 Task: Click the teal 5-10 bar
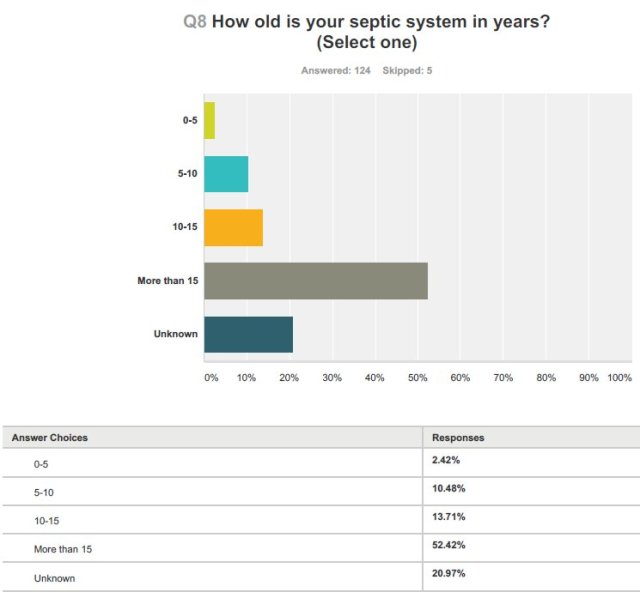(226, 174)
